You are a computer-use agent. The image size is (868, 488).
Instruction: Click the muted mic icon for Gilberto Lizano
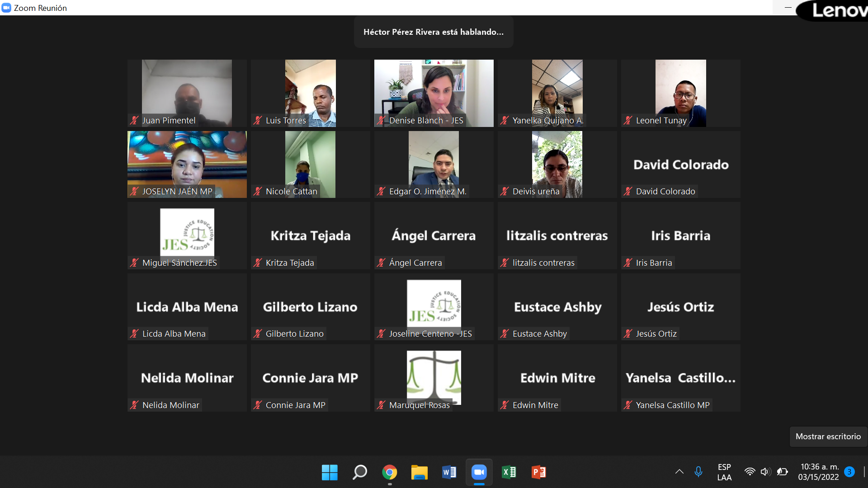pos(258,333)
